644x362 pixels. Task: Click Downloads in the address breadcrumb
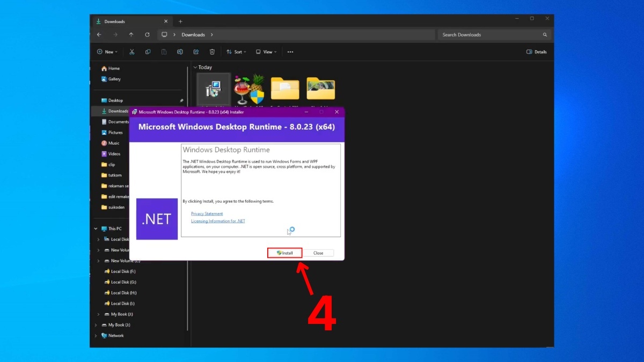point(193,35)
